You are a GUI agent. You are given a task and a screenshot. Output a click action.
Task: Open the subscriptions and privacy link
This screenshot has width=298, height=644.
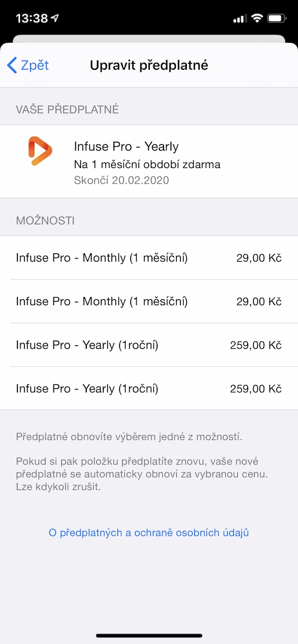pyautogui.click(x=149, y=532)
